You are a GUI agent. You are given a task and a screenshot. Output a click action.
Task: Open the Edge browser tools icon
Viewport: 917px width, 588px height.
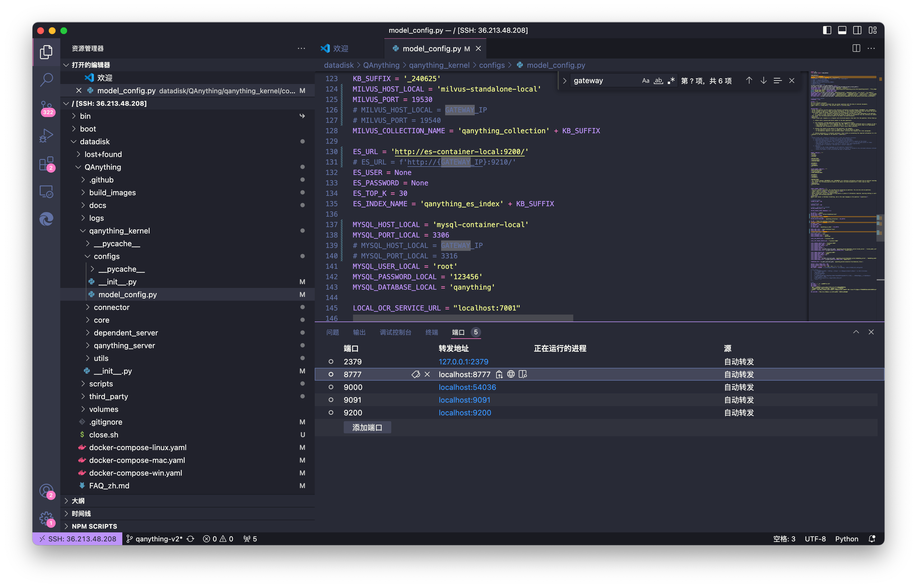[x=46, y=219]
